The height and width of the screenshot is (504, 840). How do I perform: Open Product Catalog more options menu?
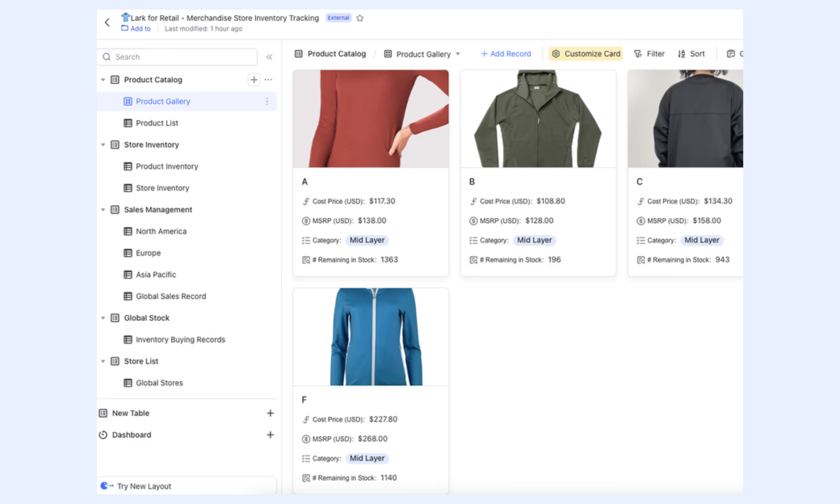pos(268,80)
